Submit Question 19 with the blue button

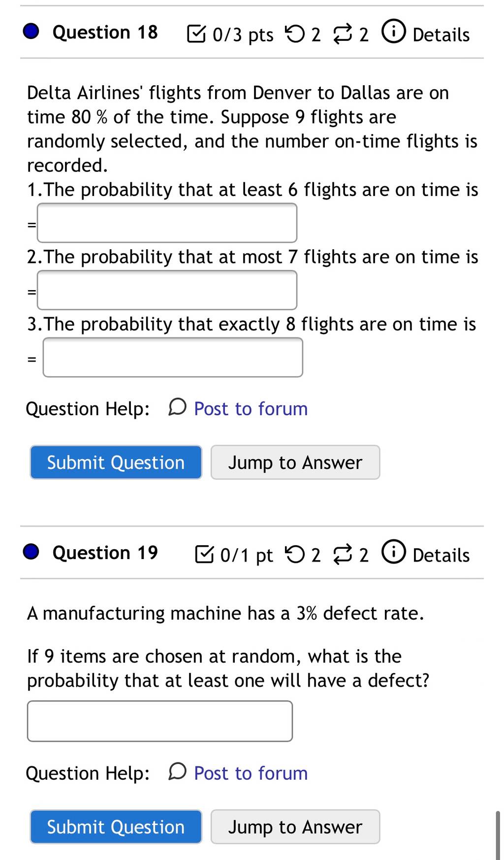click(116, 827)
